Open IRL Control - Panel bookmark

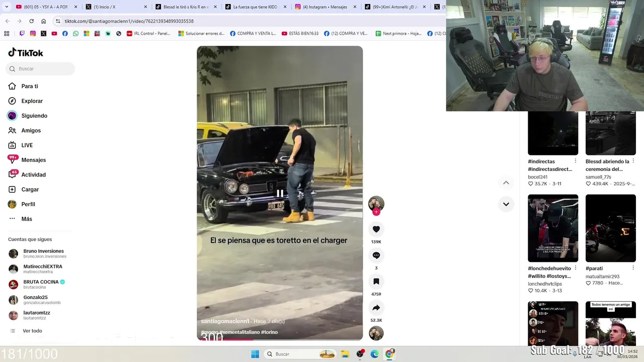[x=148, y=34]
